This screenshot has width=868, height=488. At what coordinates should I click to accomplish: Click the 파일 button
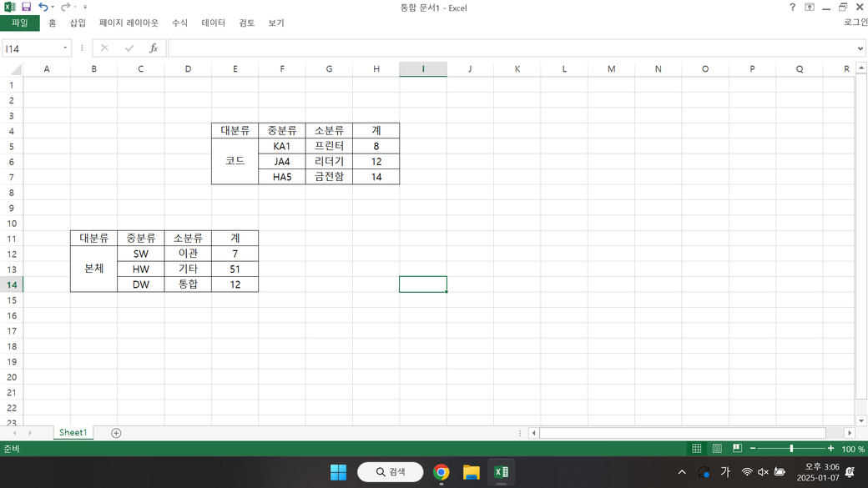pyautogui.click(x=19, y=23)
